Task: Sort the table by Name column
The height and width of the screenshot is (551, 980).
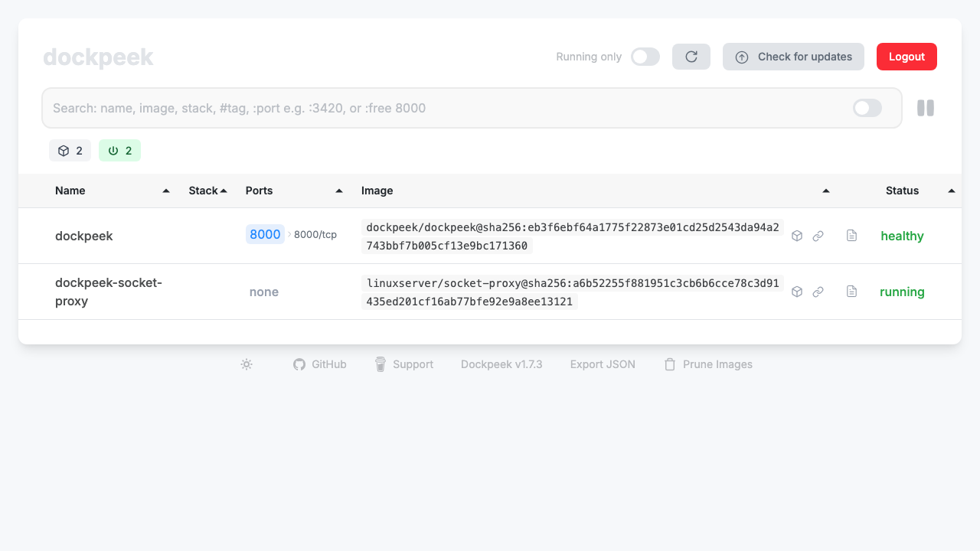Action: pyautogui.click(x=112, y=191)
